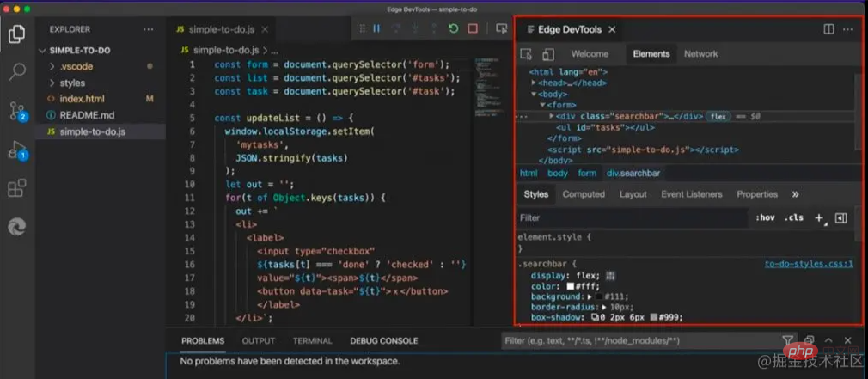Open the Computed tab
Image resolution: width=868 pixels, height=379 pixels.
click(584, 194)
